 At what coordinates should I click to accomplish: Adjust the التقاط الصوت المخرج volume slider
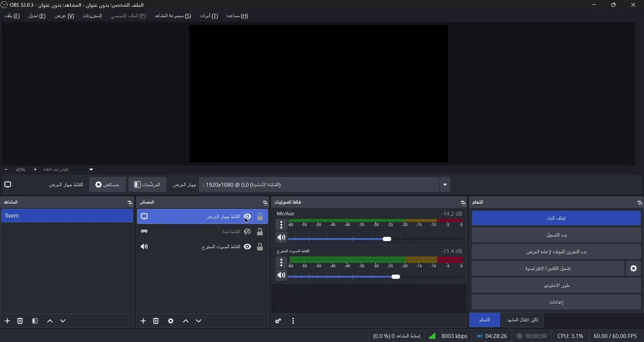point(375,276)
